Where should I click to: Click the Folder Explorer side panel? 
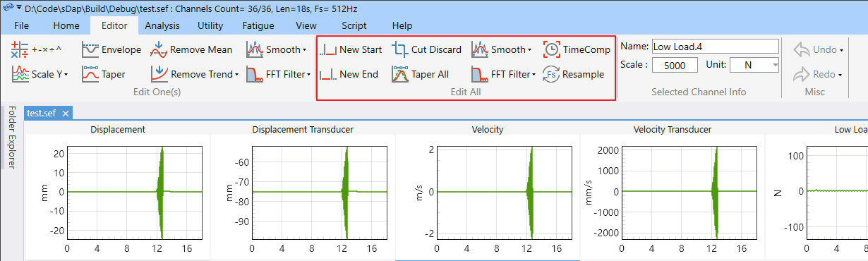coord(11,138)
